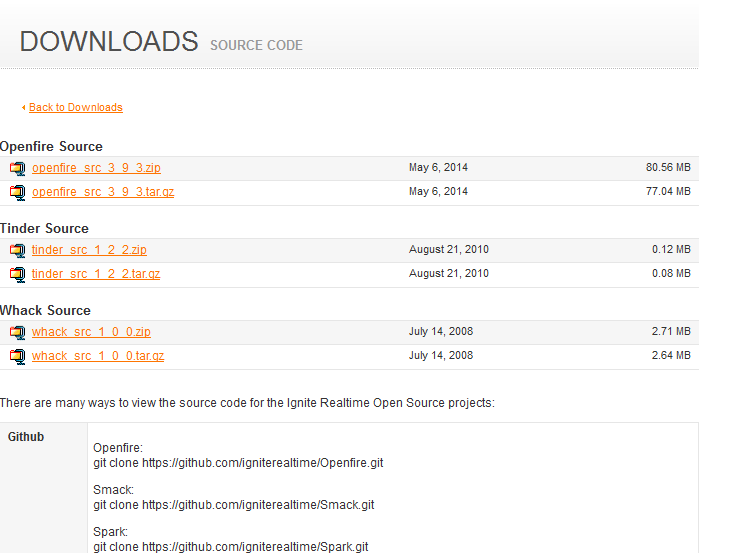The height and width of the screenshot is (553, 734).
Task: Click the Openfire git clone command text
Action: click(x=238, y=463)
